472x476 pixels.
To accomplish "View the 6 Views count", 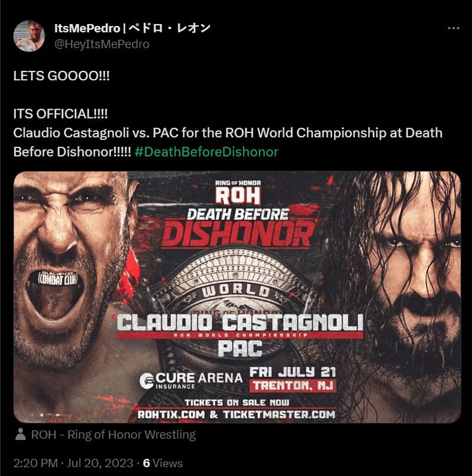I will click(x=163, y=463).
